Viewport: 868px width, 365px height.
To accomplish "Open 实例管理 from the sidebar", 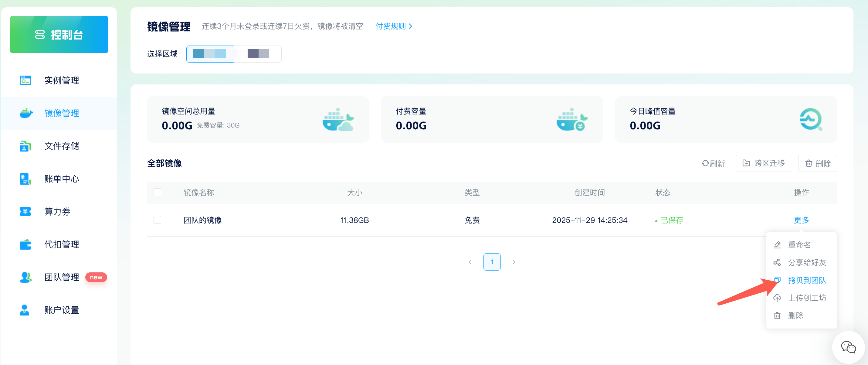I will pos(62,80).
